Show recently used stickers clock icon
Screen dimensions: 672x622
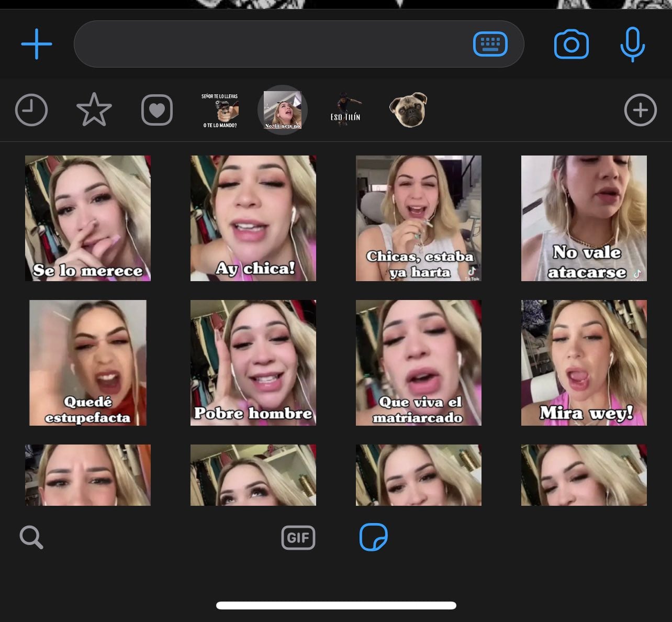point(31,110)
